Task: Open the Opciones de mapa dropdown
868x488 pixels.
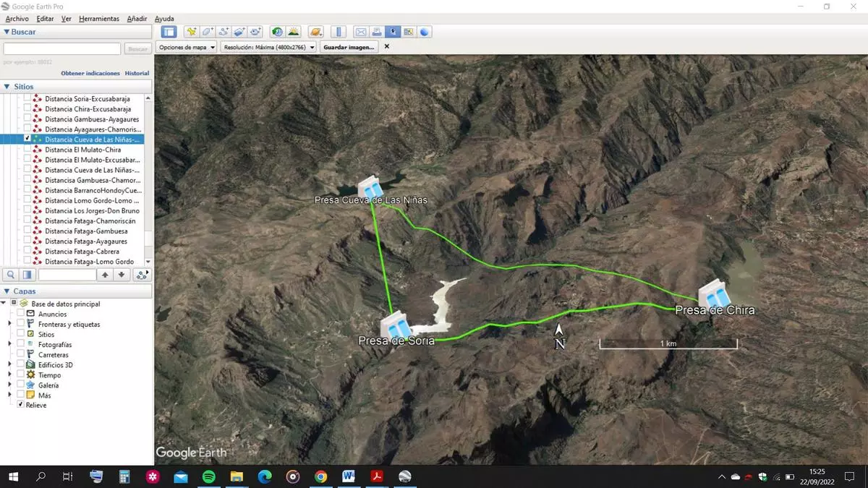Action: click(x=187, y=47)
